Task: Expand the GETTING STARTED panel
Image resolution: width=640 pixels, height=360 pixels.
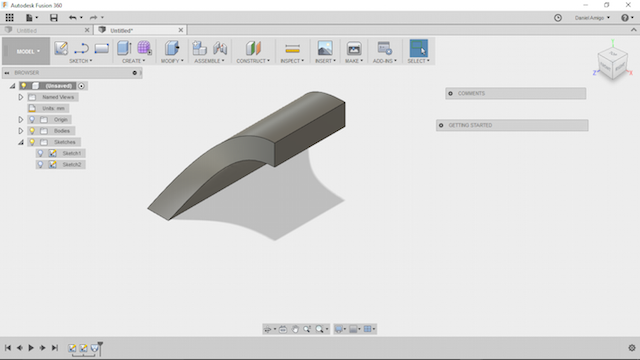Action: pyautogui.click(x=441, y=125)
